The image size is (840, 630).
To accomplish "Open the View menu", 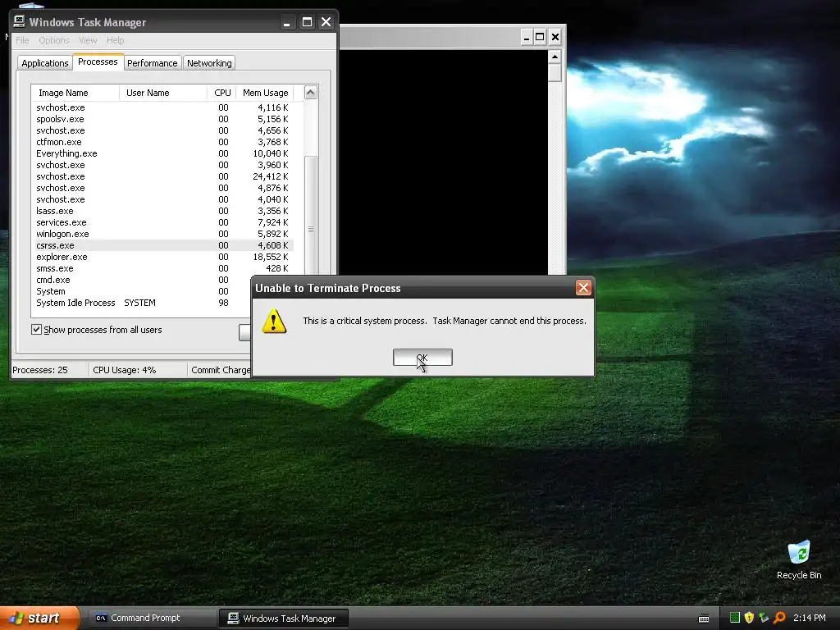I will tap(88, 40).
